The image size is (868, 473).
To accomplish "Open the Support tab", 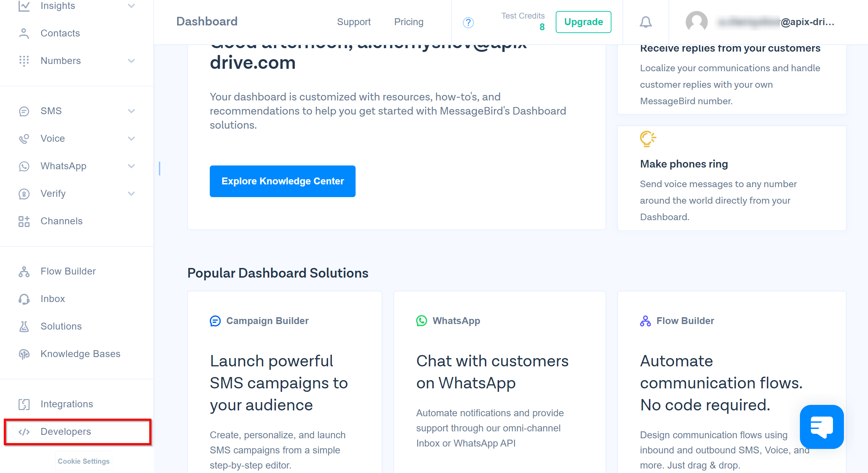I will (x=354, y=22).
